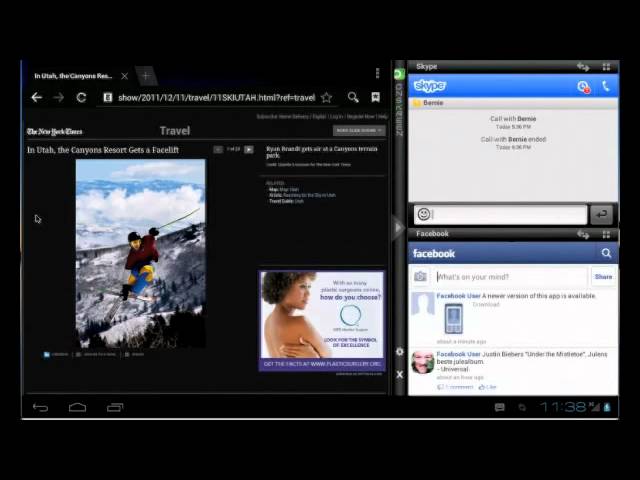Start a call with Skype phone icon
Image resolution: width=640 pixels, height=480 pixels.
606,86
